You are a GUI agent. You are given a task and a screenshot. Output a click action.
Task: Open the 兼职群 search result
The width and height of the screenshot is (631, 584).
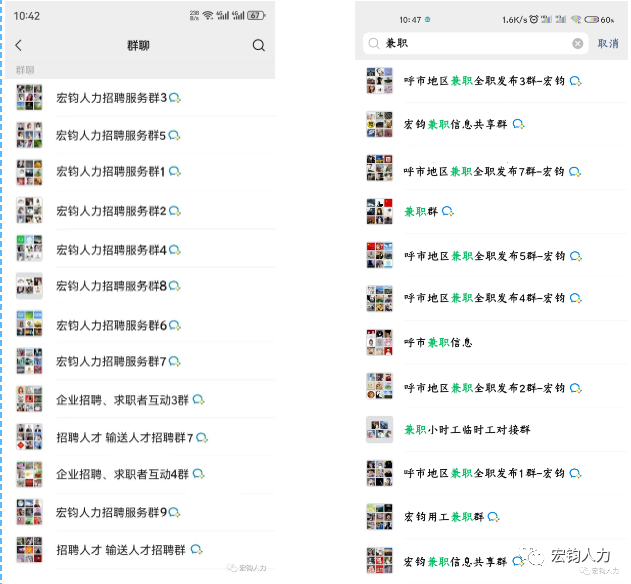(491, 211)
